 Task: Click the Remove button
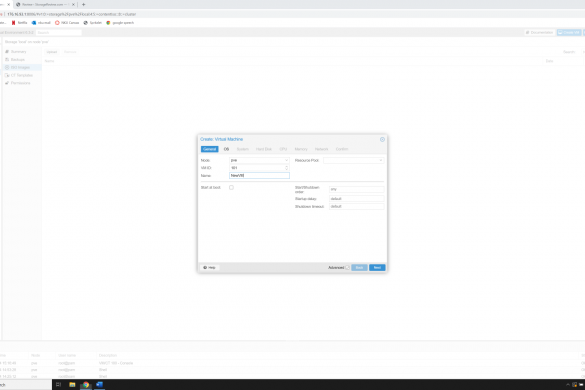pyautogui.click(x=70, y=52)
